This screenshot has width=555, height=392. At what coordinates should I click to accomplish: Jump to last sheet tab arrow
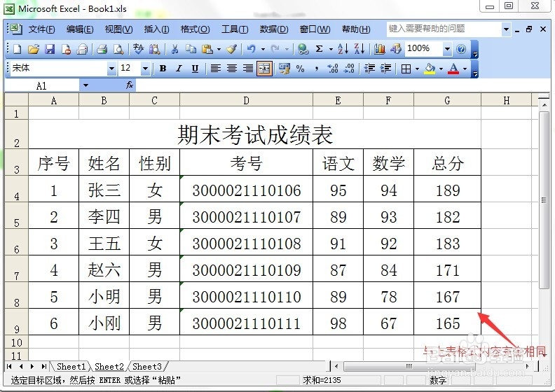tap(44, 367)
